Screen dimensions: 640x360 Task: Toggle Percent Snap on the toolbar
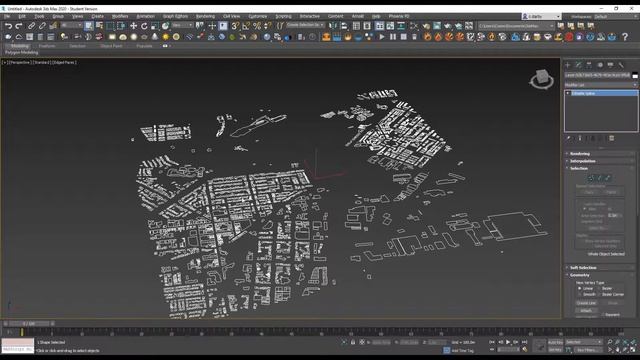coord(257,26)
